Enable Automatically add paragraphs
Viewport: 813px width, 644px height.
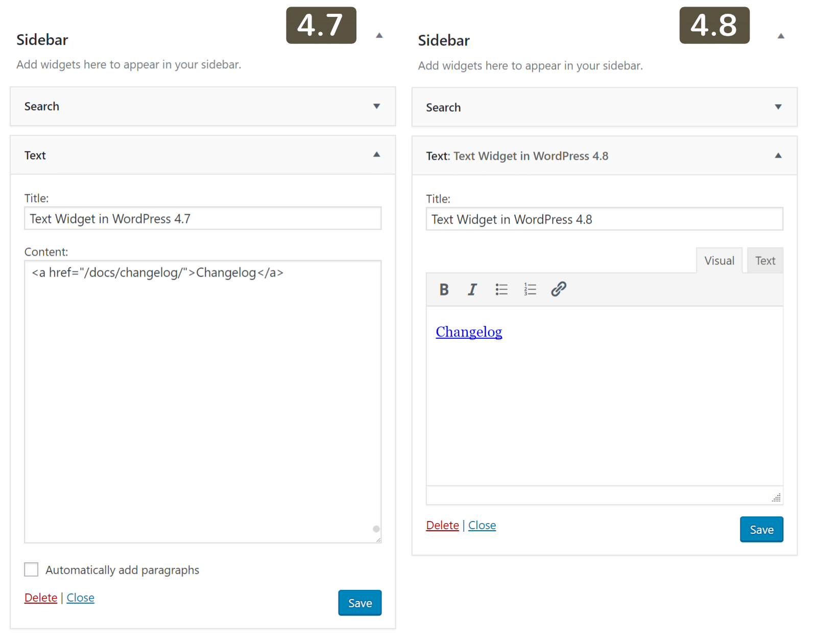click(31, 569)
